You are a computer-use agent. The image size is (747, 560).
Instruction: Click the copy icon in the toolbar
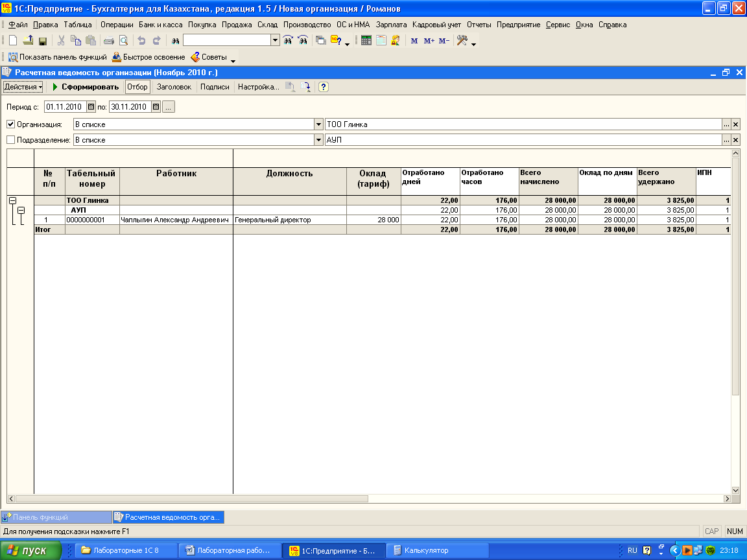[76, 40]
